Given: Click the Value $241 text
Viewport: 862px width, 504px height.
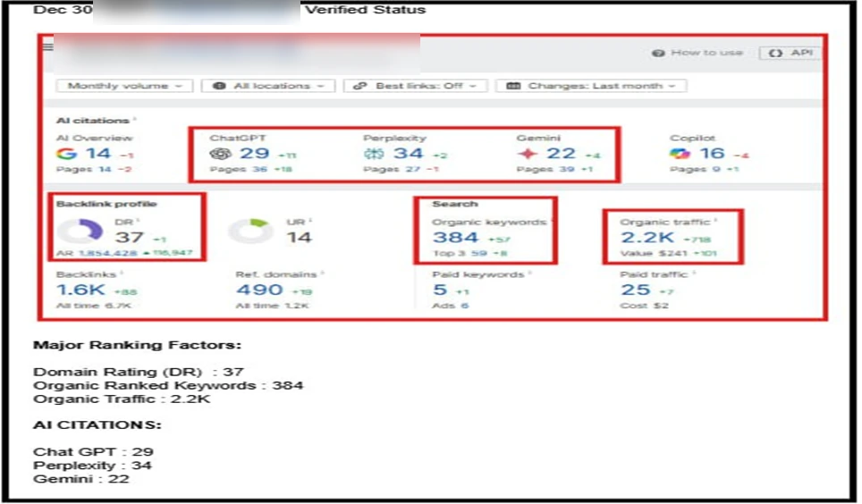Looking at the screenshot, I should 655,254.
